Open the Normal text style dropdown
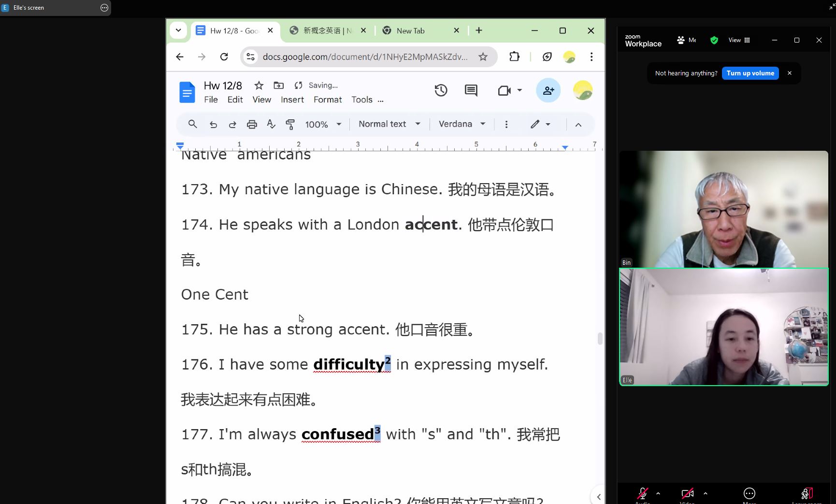 click(389, 124)
